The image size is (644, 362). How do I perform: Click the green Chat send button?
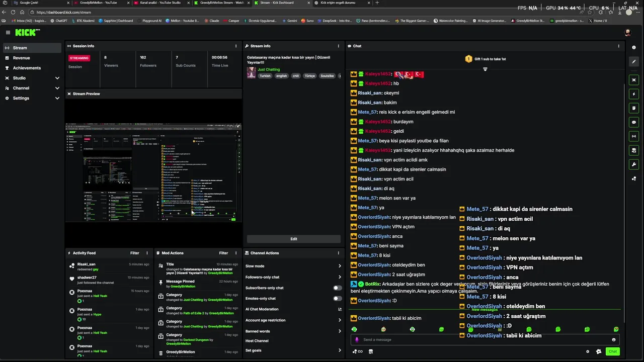click(612, 351)
